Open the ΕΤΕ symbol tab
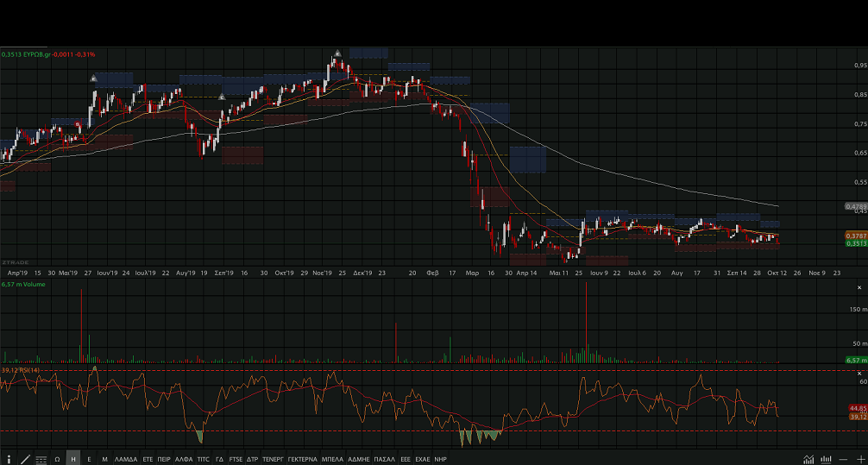This screenshot has width=868, height=465. [148, 459]
